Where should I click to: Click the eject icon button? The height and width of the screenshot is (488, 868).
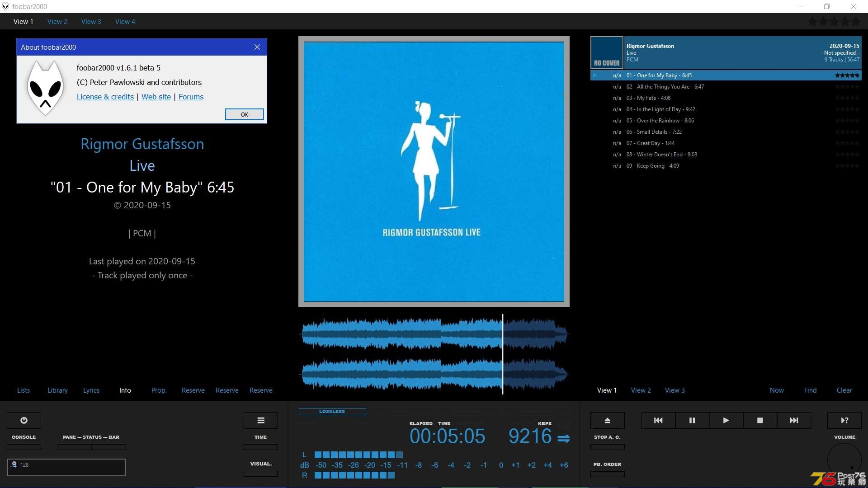pos(608,420)
